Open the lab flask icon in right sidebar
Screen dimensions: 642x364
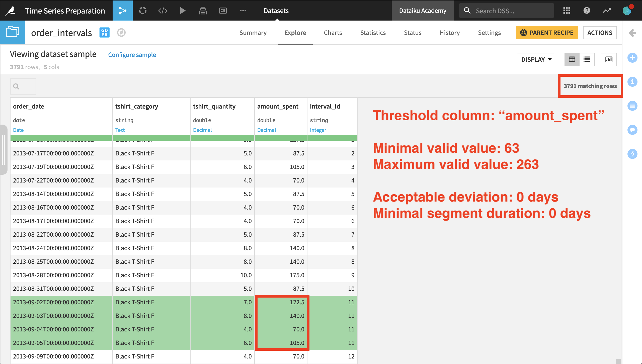coord(632,154)
